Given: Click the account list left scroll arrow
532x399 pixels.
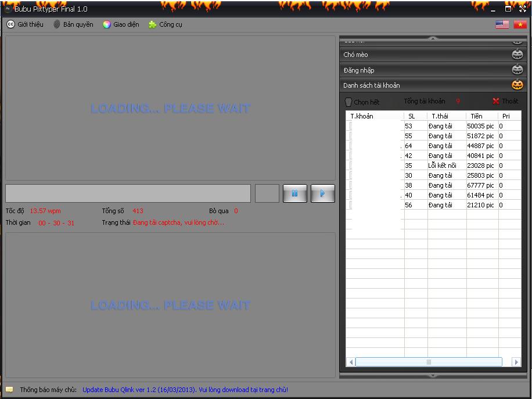Looking at the screenshot, I should coord(351,362).
